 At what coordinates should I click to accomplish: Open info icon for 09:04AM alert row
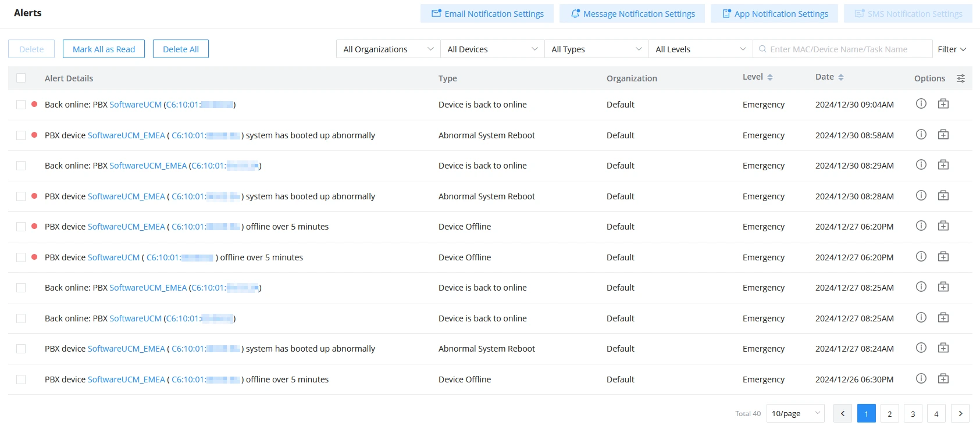point(921,103)
